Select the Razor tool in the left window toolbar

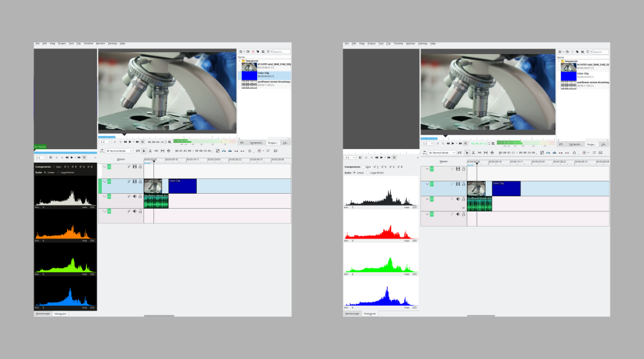(150, 151)
